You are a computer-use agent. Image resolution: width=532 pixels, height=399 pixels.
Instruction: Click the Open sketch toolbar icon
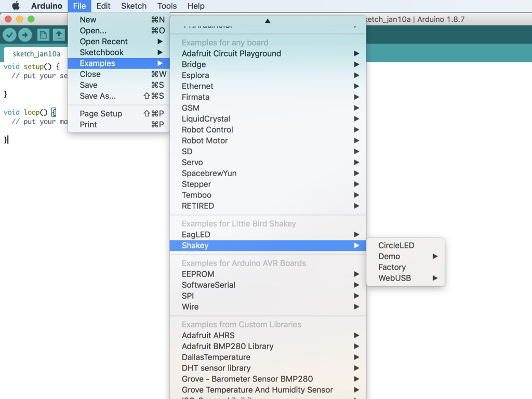[59, 35]
